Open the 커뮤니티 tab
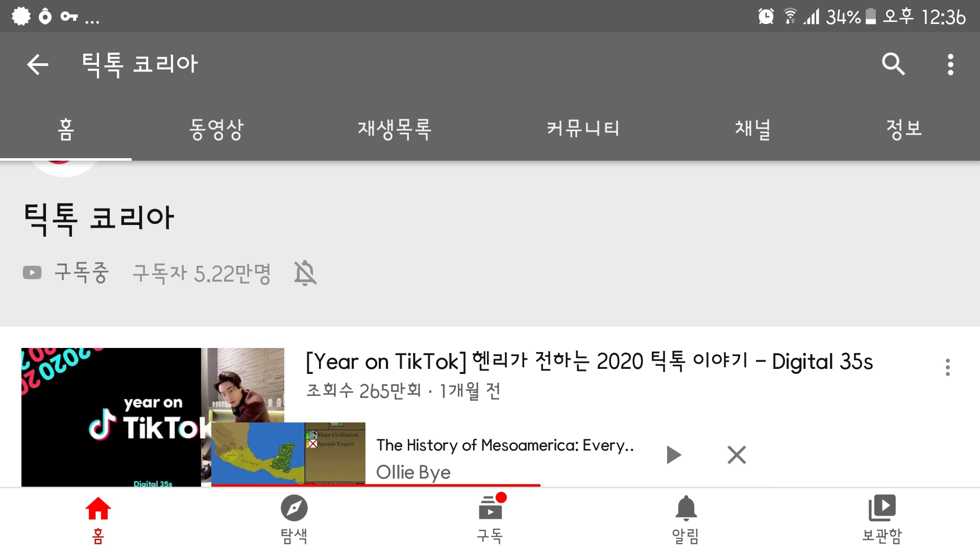 (x=583, y=129)
